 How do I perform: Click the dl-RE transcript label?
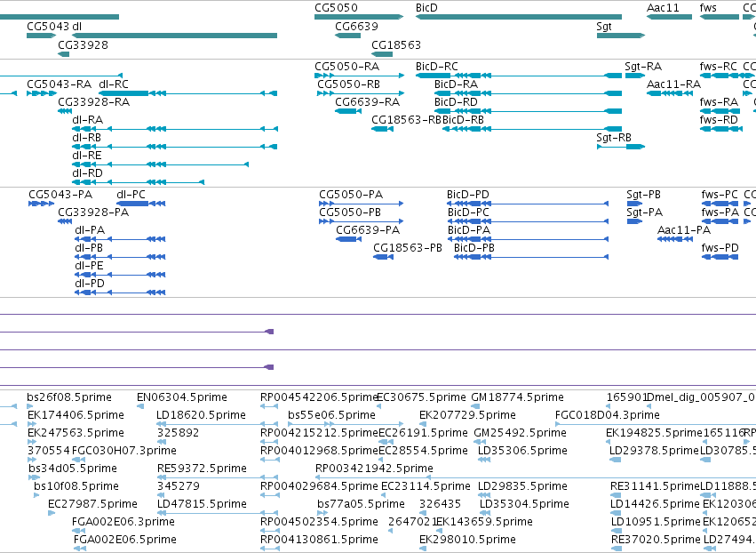click(87, 156)
